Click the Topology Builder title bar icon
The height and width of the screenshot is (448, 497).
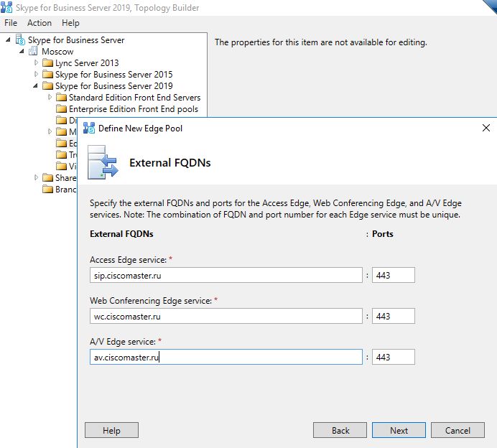pyautogui.click(x=6, y=7)
